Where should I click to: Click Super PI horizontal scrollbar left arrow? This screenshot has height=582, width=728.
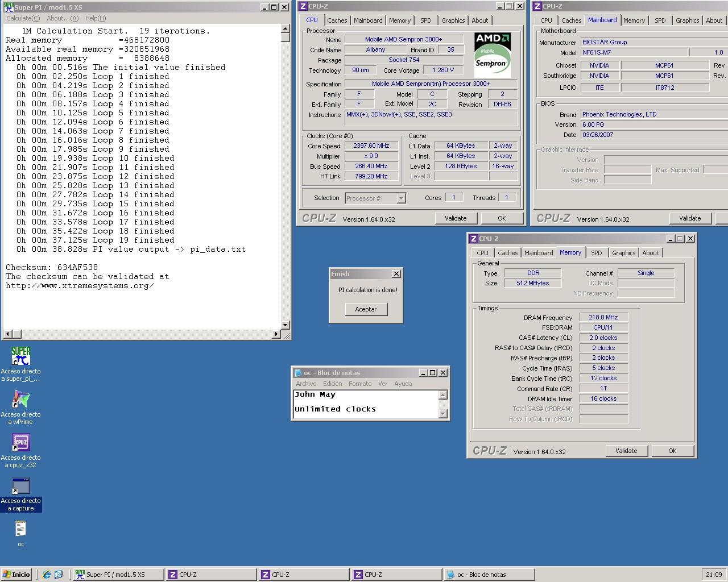click(7, 334)
